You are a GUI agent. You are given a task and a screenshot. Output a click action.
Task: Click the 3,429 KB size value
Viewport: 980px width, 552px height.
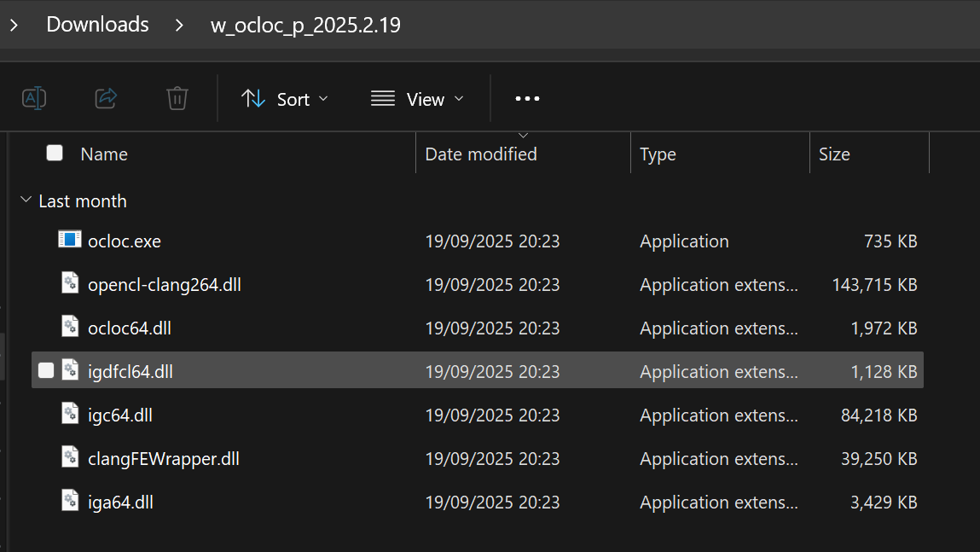point(884,503)
